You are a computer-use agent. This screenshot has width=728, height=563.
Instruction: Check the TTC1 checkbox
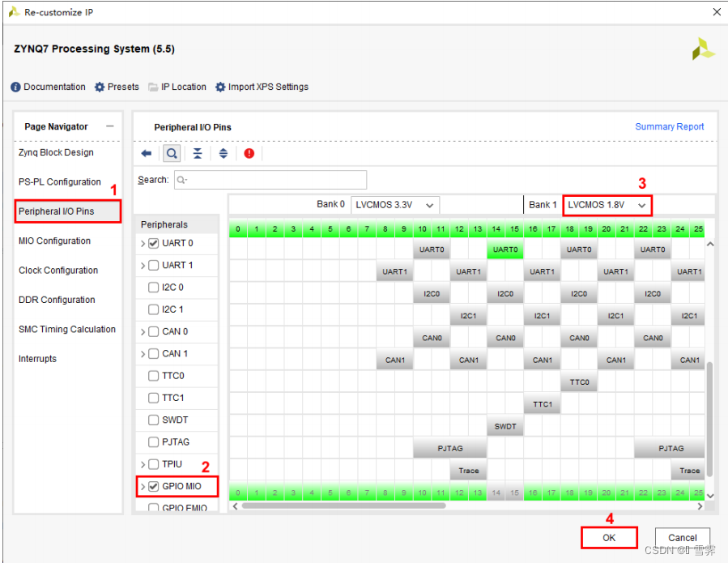tap(154, 398)
